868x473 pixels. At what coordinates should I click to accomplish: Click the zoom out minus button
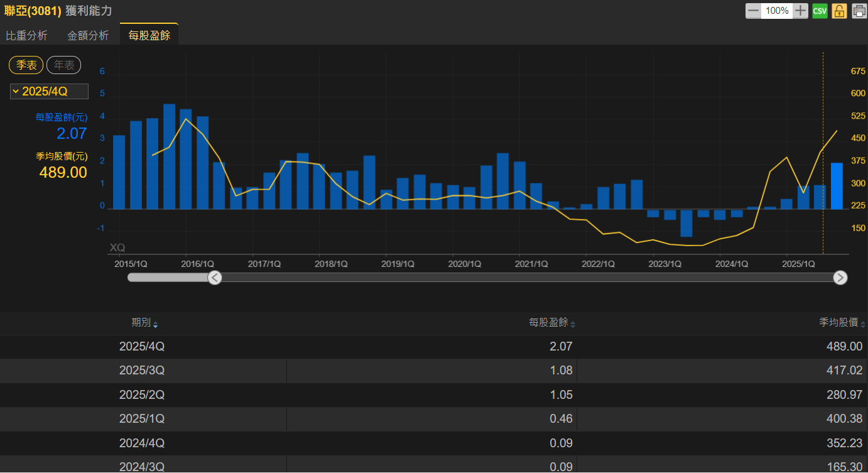[753, 11]
